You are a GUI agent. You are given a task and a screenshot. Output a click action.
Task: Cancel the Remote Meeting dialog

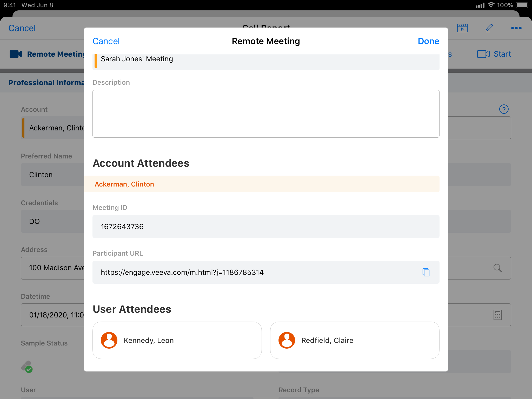[106, 41]
